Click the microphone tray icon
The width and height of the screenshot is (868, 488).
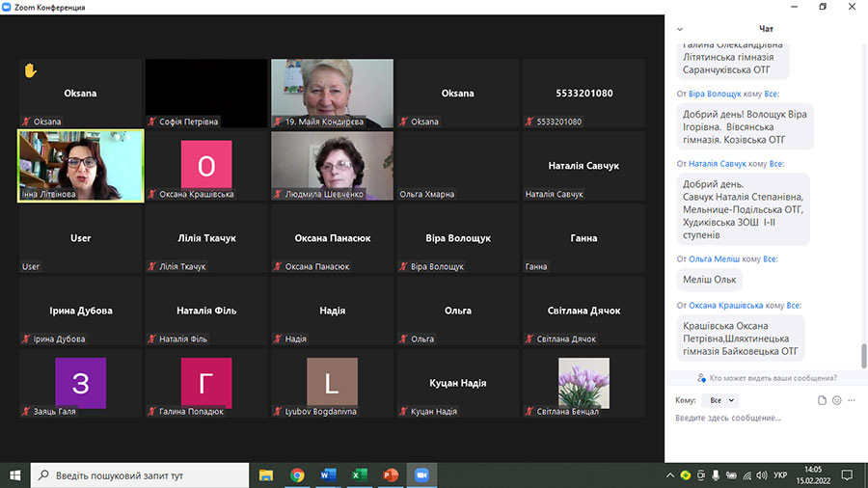point(716,475)
